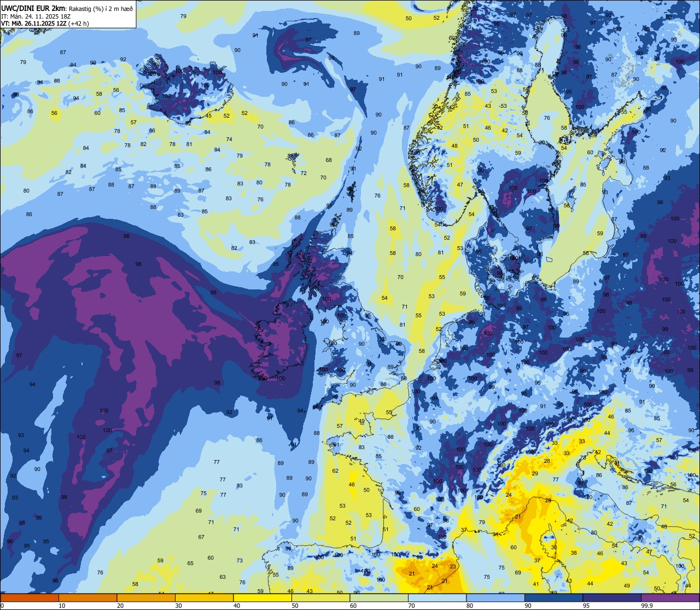Image resolution: width=700 pixels, height=610 pixels.
Task: Choose the 90–95 dark blue legend segment
Action: click(x=553, y=597)
